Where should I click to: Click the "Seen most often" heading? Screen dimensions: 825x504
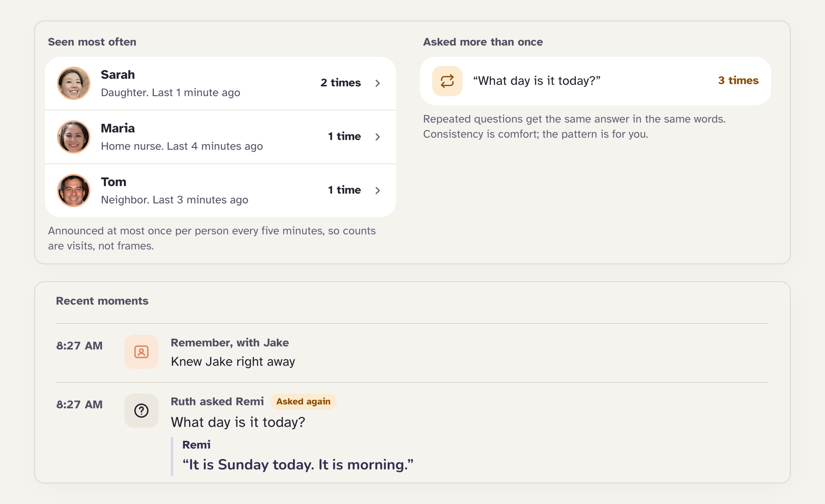click(x=92, y=42)
